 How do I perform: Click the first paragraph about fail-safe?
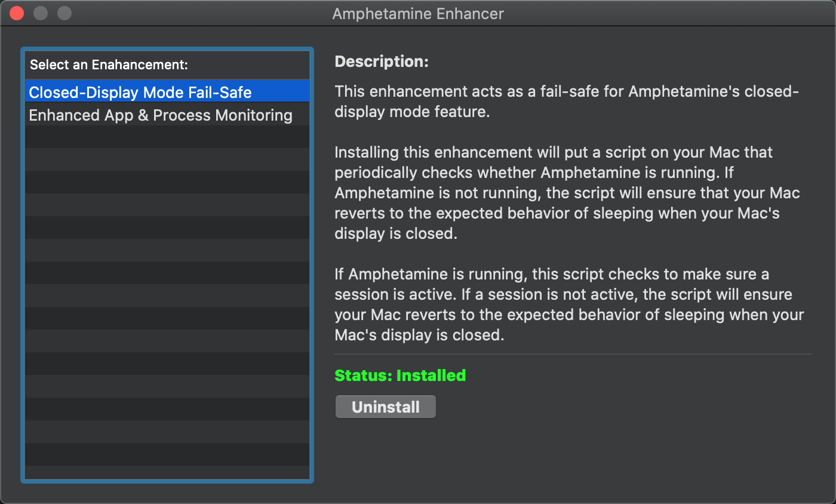pyautogui.click(x=566, y=102)
